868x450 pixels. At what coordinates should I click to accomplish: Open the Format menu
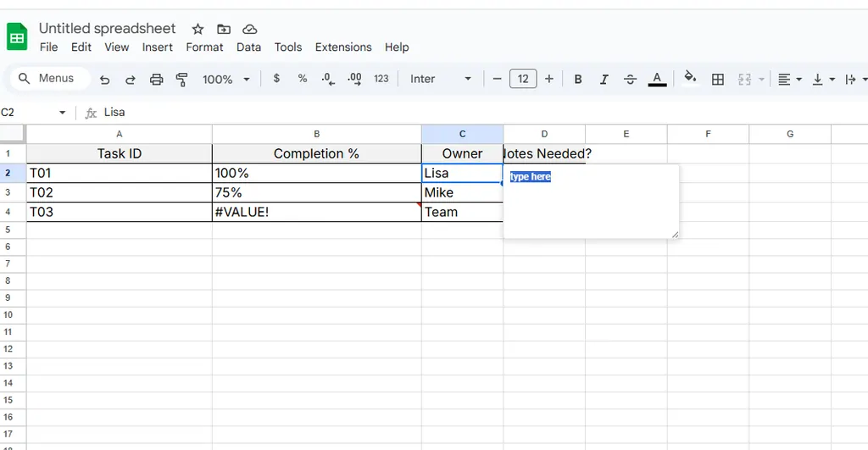204,47
